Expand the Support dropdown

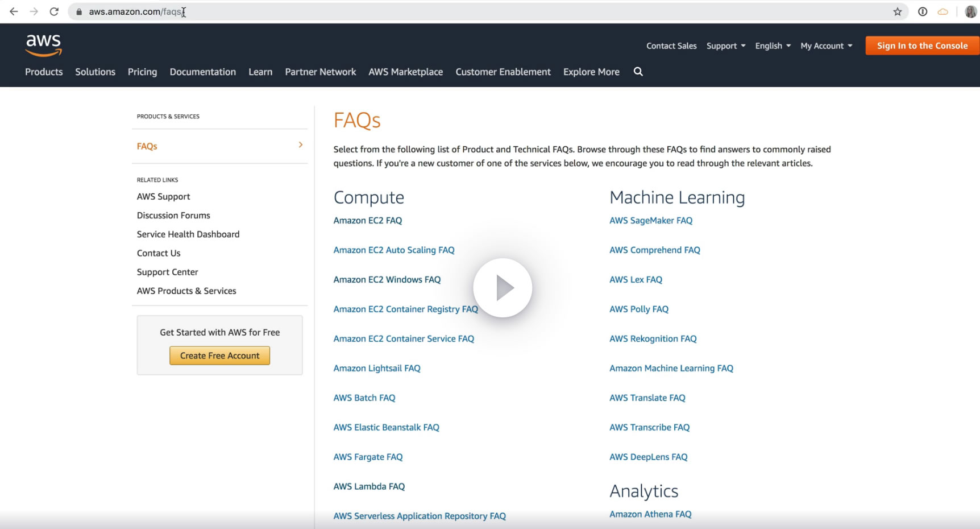coord(726,46)
